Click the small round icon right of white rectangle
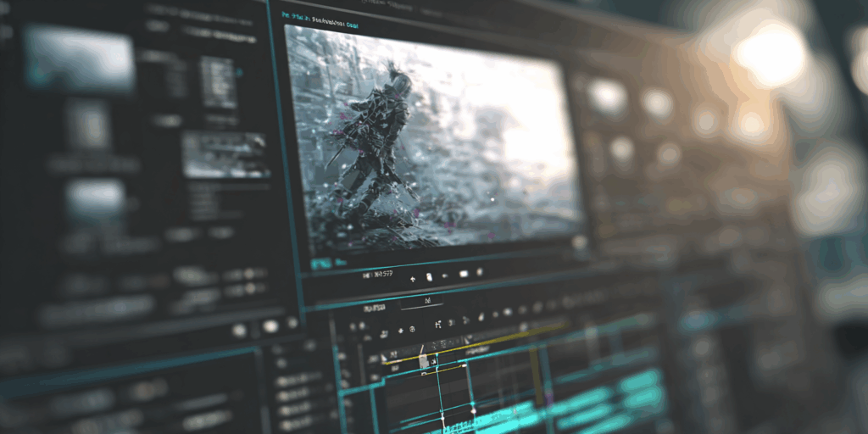This screenshot has height=434, width=868. [x=480, y=272]
